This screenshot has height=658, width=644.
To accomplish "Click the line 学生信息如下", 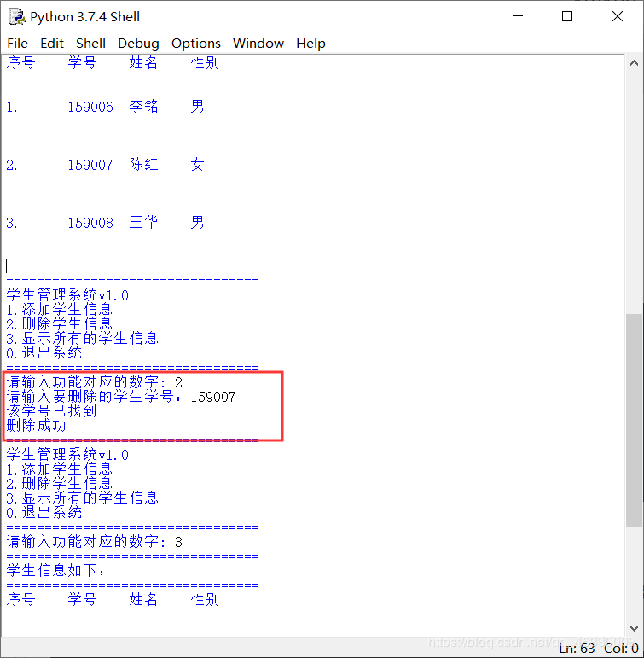I will point(55,570).
